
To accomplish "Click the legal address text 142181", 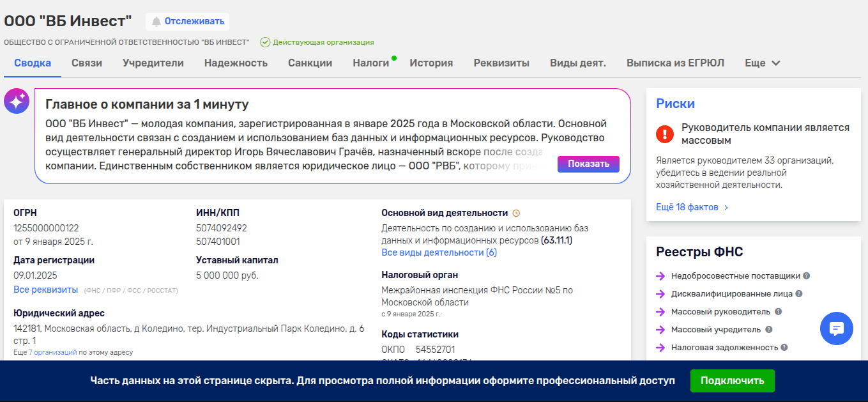I will click(x=189, y=334).
